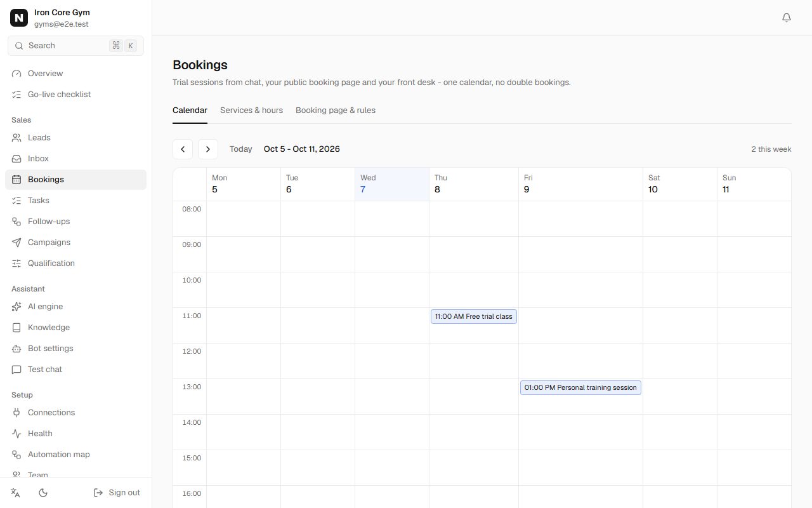Open the Automation map
Screen dimensions: 812x508
(x=75, y=455)
